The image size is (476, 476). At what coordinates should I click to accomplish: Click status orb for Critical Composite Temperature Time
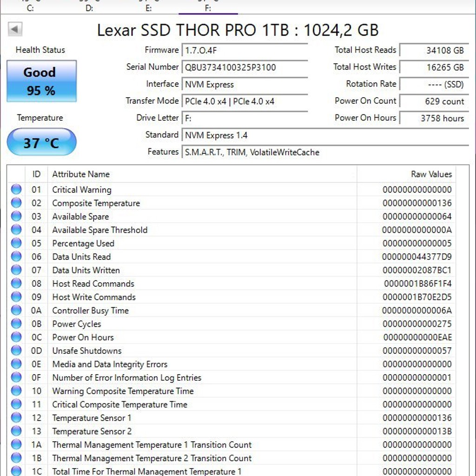coord(16,404)
